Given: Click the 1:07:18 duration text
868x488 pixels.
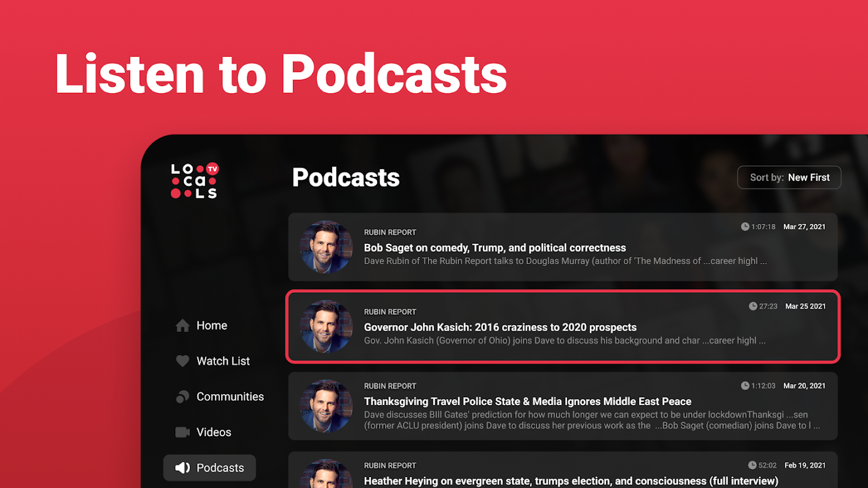Looking at the screenshot, I should click(x=764, y=227).
